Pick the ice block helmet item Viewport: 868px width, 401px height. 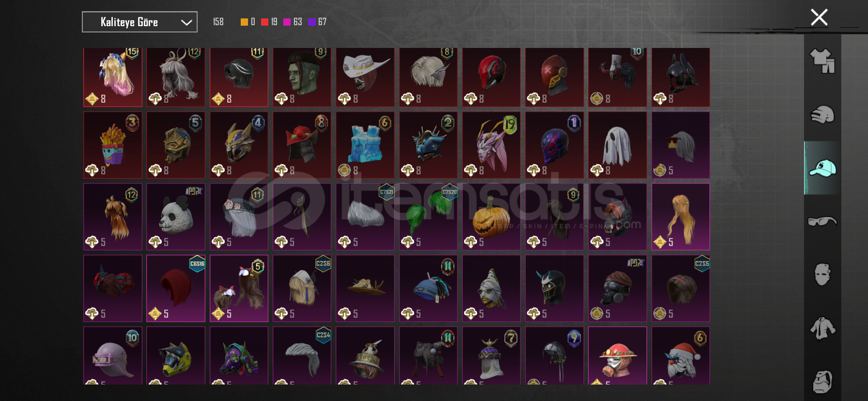click(365, 145)
